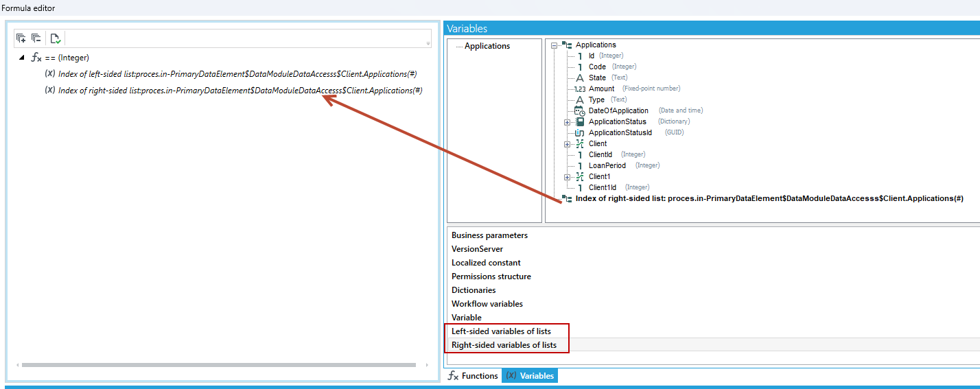Expand the ApplicationStatus dictionary node
Viewport: 980px width, 389px height.
568,122
